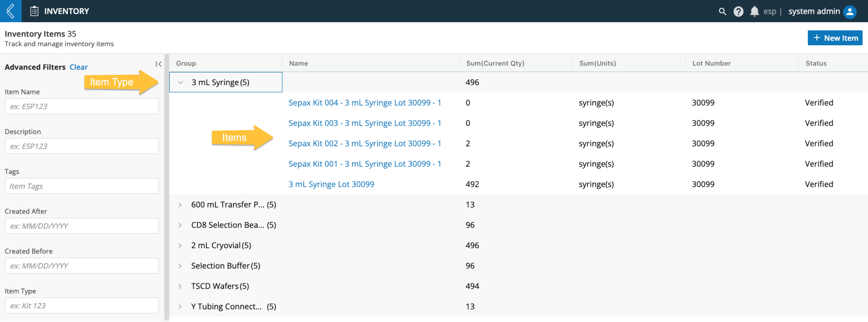Open the notifications bell icon
868x322 pixels.
[x=754, y=12]
